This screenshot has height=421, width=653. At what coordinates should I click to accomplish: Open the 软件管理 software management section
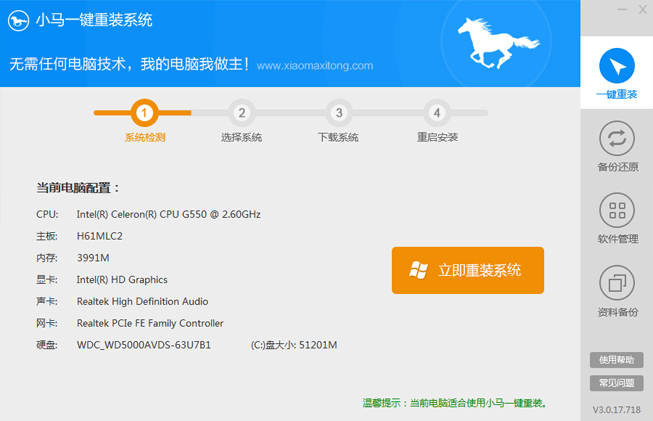click(x=617, y=218)
